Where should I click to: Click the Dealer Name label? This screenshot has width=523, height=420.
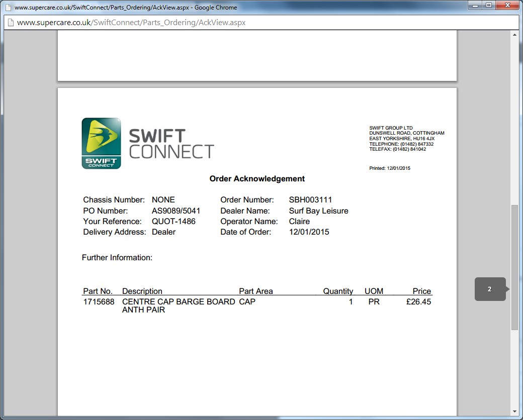click(x=245, y=211)
